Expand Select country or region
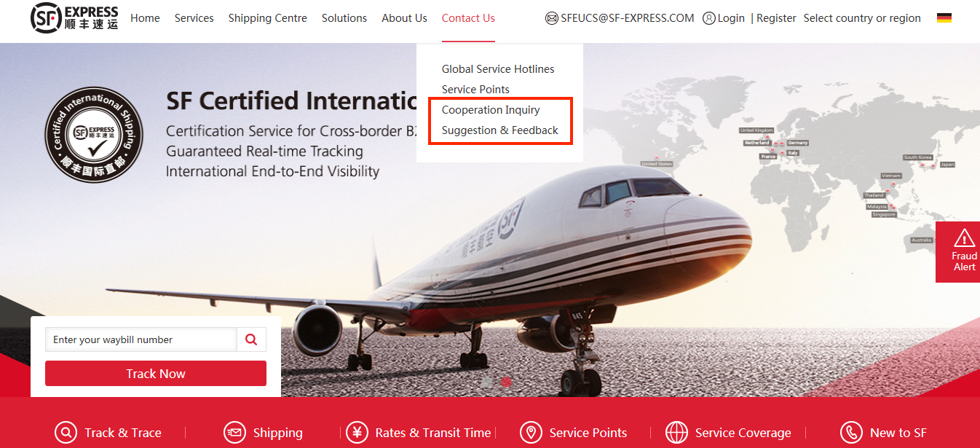Screen dimensions: 980x448 [x=862, y=18]
